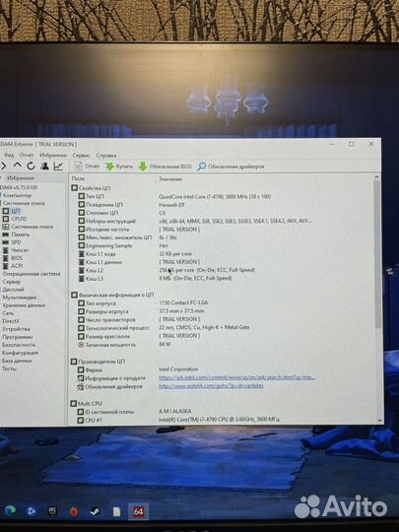The width and height of the screenshot is (399, 532).
Task: Click Обновления драйверов toolbar button
Action: [231, 166]
